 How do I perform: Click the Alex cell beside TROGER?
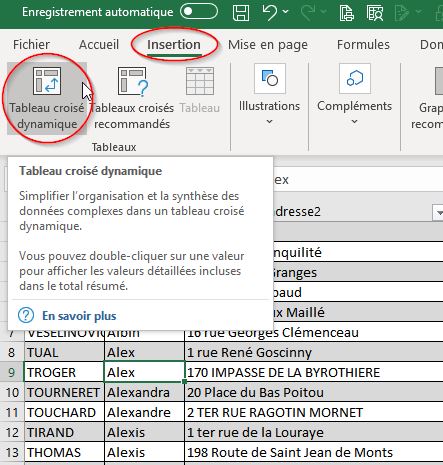pos(144,372)
